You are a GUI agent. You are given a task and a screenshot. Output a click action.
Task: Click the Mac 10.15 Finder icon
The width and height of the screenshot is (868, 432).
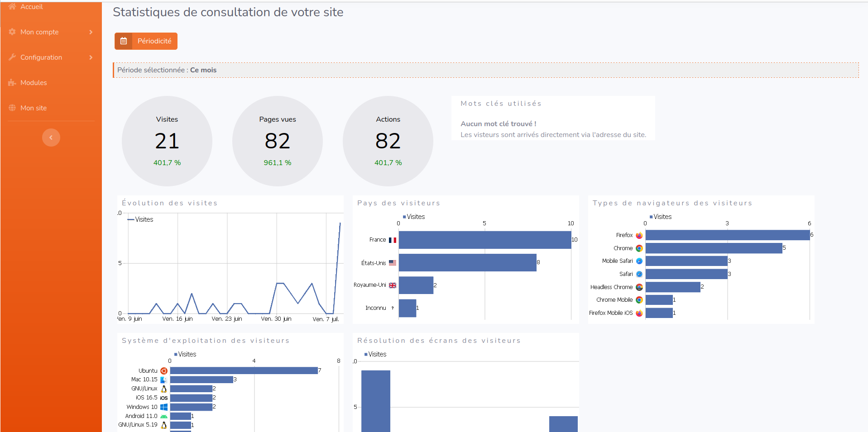click(x=164, y=380)
